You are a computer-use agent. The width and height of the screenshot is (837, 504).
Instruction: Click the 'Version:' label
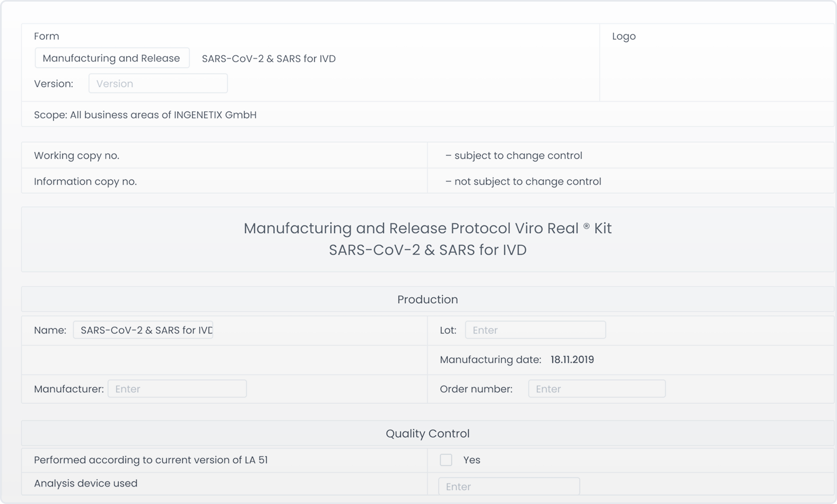54,84
